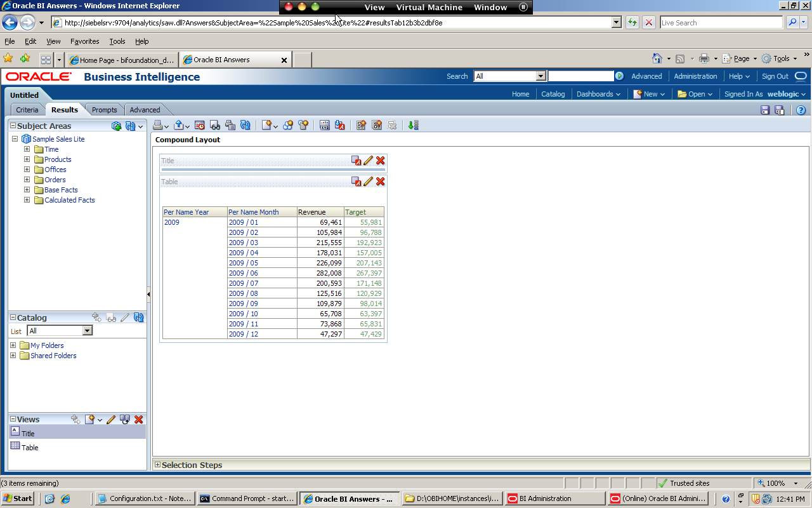Save the analysis using the disk icon
This screenshot has height=508, width=812.
coord(765,110)
